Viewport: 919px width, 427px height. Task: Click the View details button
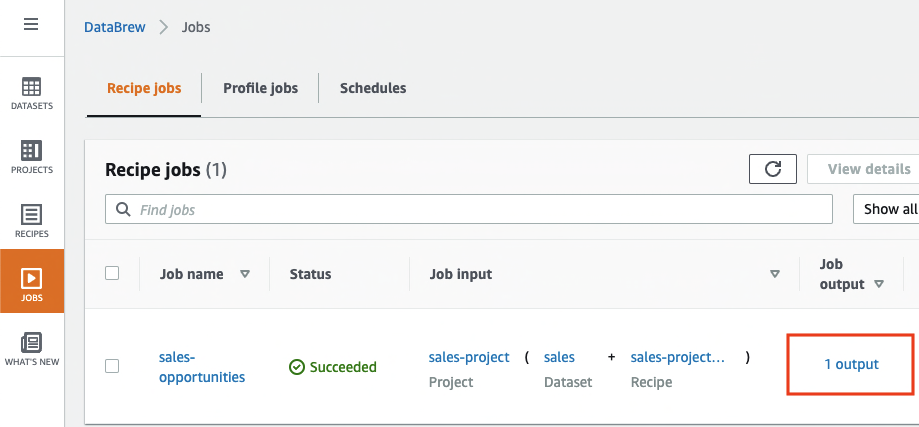(868, 169)
